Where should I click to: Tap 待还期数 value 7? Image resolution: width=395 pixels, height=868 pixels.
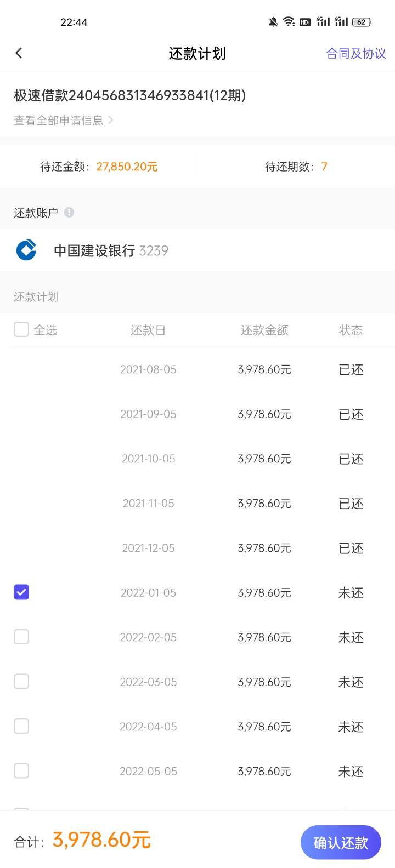point(324,167)
